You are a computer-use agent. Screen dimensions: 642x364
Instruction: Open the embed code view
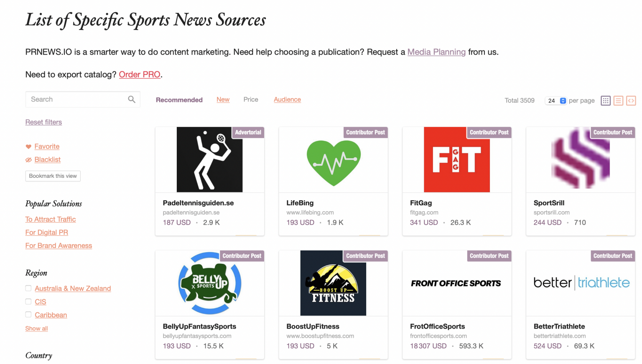pyautogui.click(x=631, y=100)
